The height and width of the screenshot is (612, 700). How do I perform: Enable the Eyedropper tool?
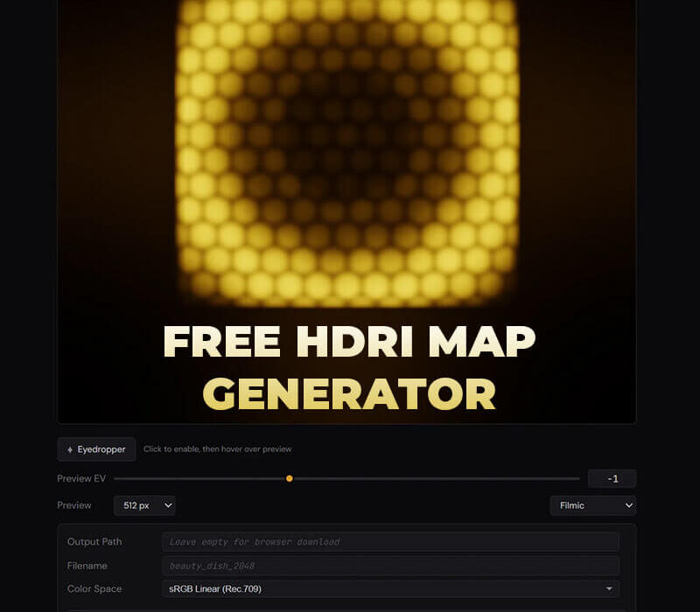pyautogui.click(x=95, y=449)
